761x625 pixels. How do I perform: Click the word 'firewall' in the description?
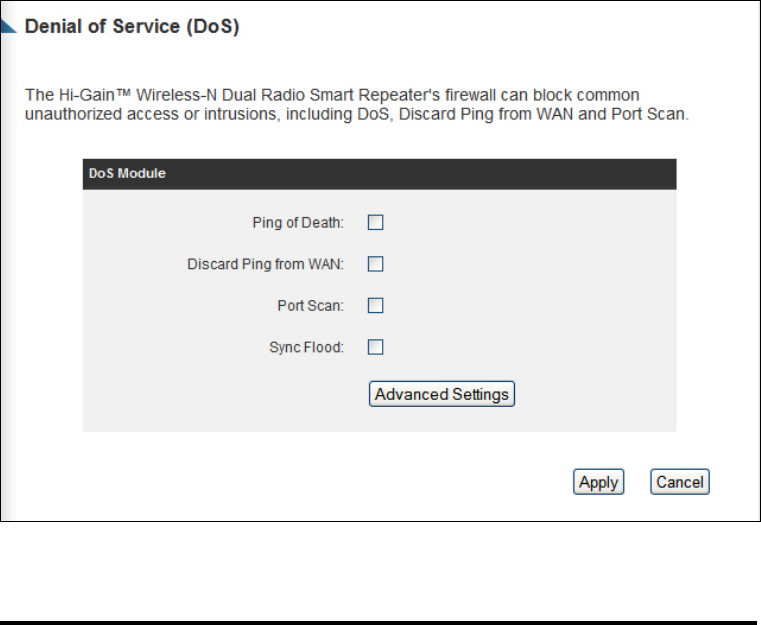[x=471, y=95]
